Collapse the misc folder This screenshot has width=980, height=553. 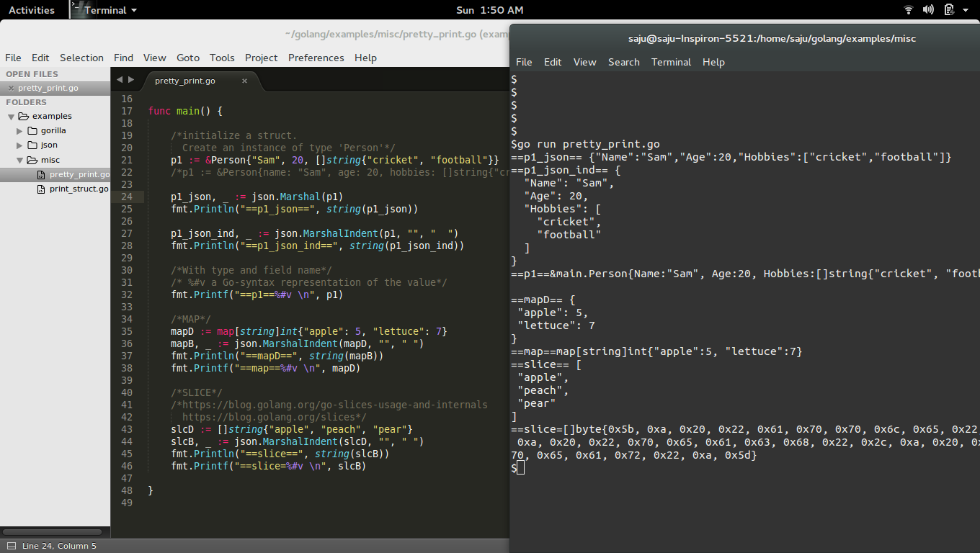coord(19,160)
